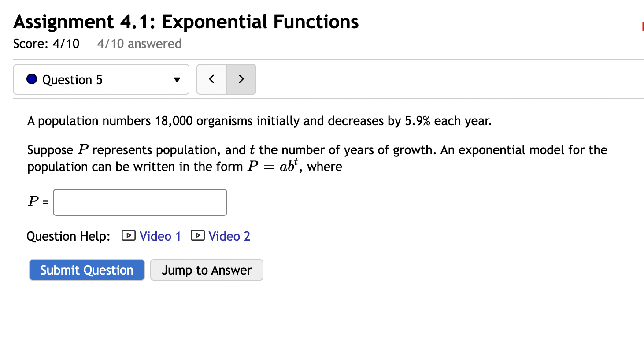Click Jump to Answer
The height and width of the screenshot is (349, 644).
[x=207, y=270]
